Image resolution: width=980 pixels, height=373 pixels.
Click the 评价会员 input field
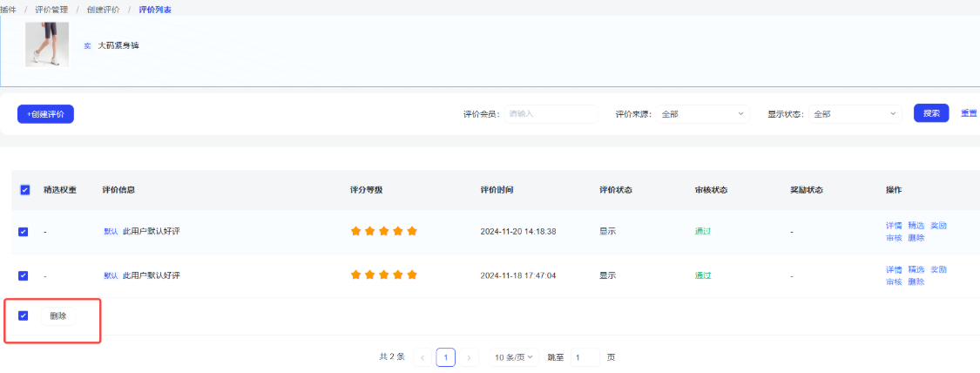pyautogui.click(x=551, y=114)
